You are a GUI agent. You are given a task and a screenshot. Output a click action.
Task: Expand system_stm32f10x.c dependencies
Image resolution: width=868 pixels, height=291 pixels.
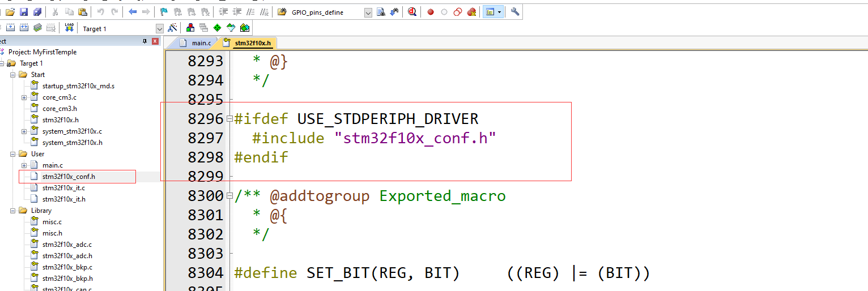coord(24,131)
